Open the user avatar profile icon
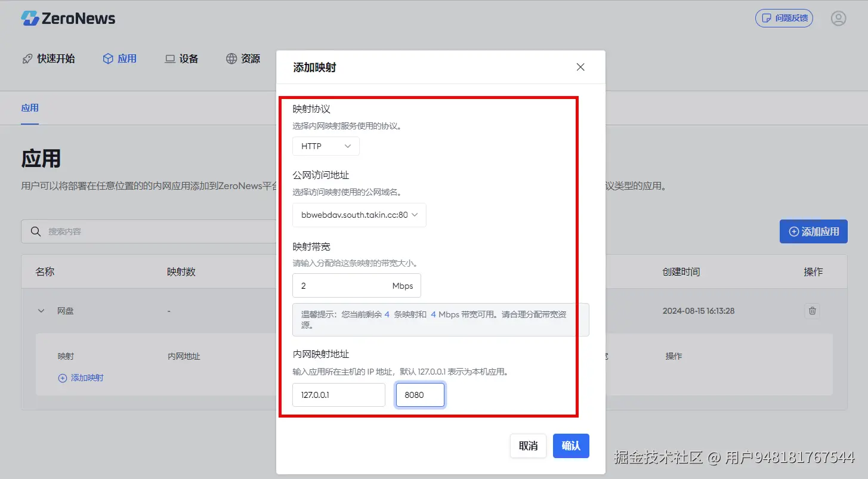This screenshot has width=868, height=479. point(838,18)
